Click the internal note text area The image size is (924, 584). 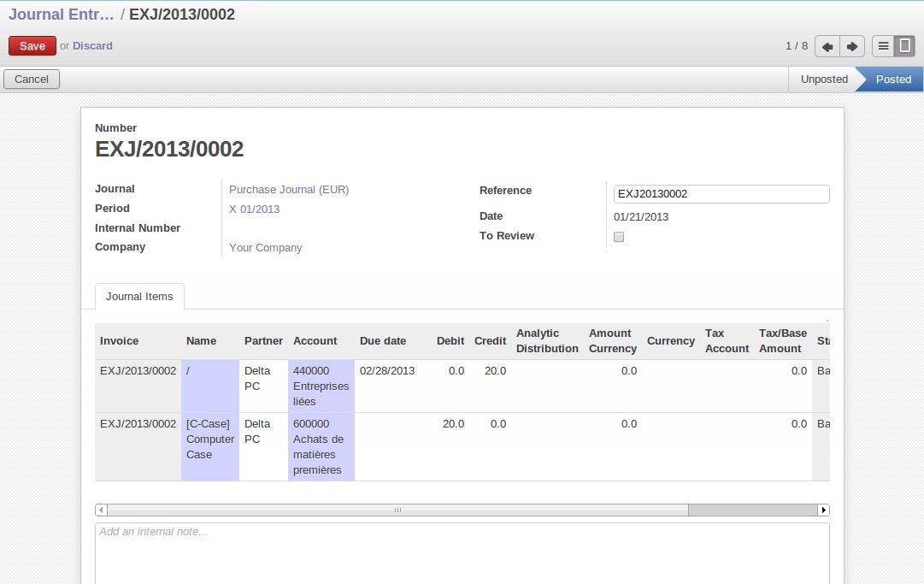coord(462,552)
